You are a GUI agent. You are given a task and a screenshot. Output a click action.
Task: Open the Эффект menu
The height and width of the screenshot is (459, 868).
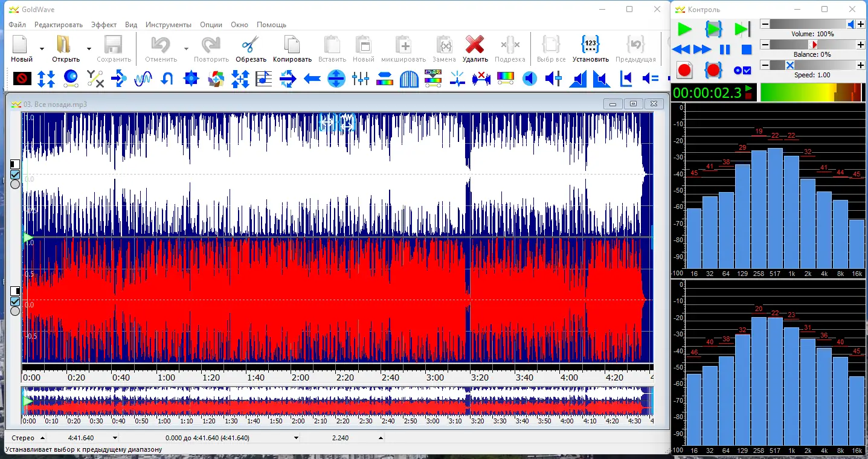(x=104, y=25)
